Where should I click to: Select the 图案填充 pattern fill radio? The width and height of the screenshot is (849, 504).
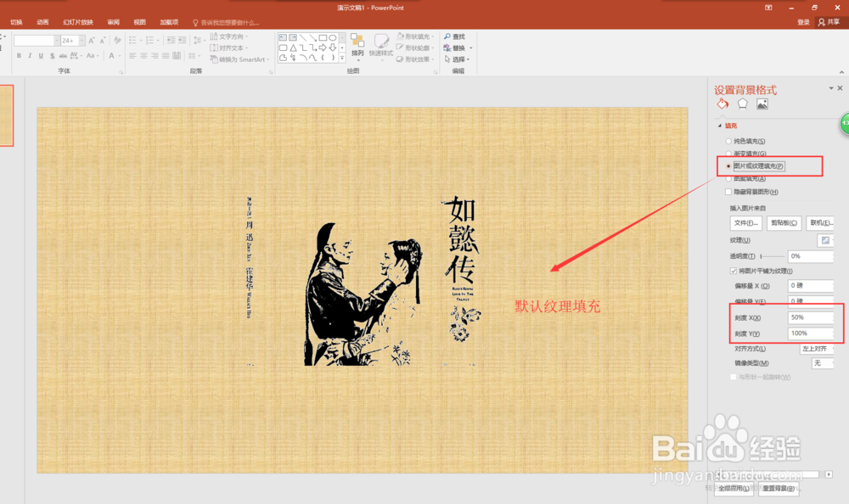click(x=728, y=179)
